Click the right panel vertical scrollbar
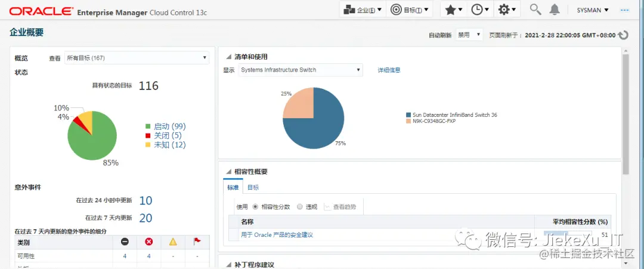644x269 pixels. click(x=626, y=115)
